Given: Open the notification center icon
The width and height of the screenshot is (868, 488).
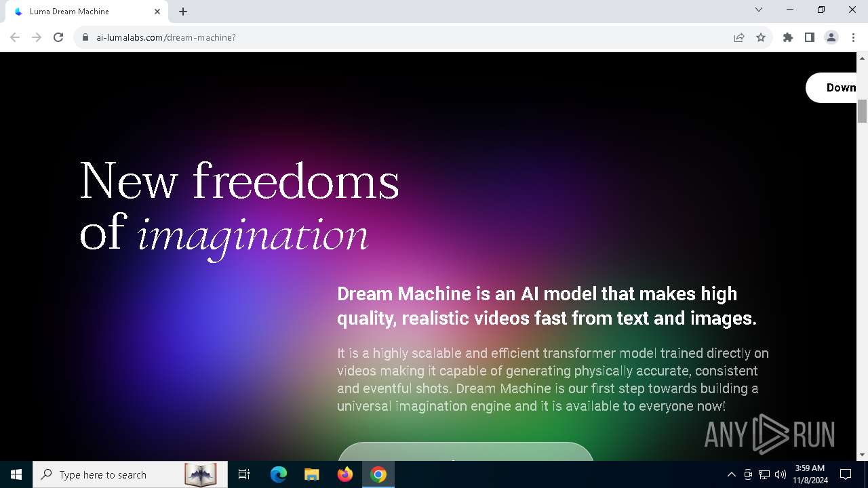Looking at the screenshot, I should [x=846, y=474].
